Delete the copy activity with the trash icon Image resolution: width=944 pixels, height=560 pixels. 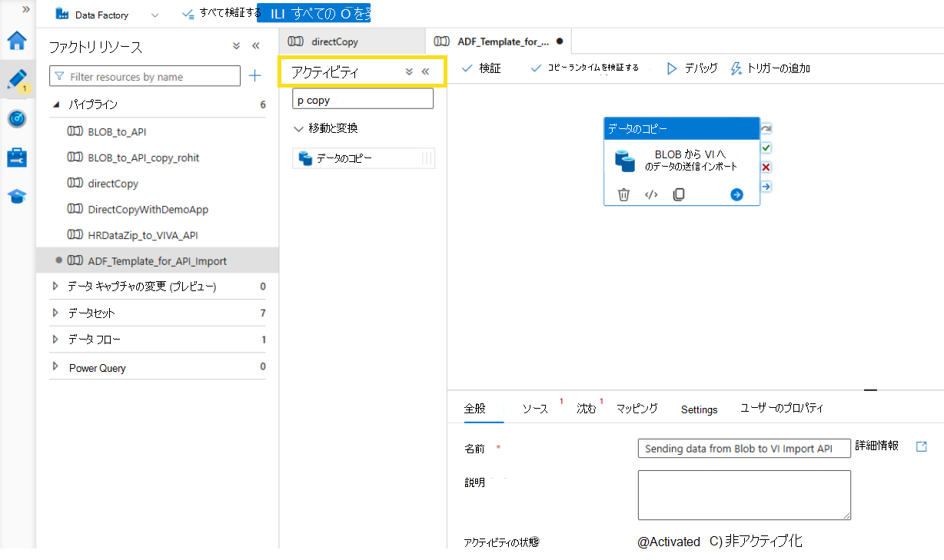623,194
